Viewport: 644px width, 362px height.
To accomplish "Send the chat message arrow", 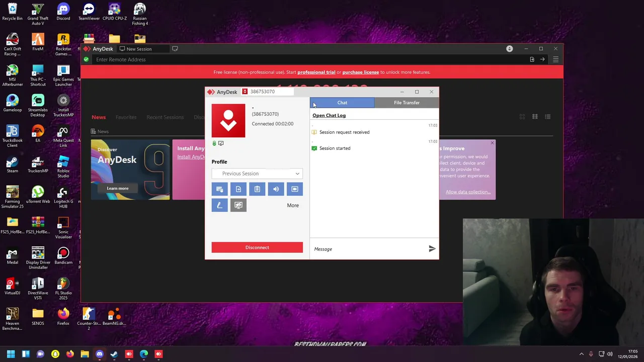I will 432,248.
